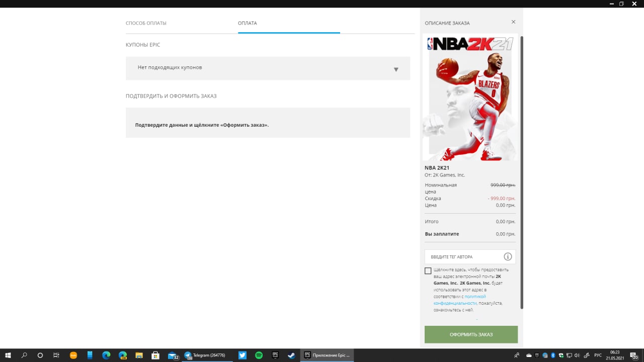
Task: Open Twitter from the taskbar
Action: tap(243, 355)
